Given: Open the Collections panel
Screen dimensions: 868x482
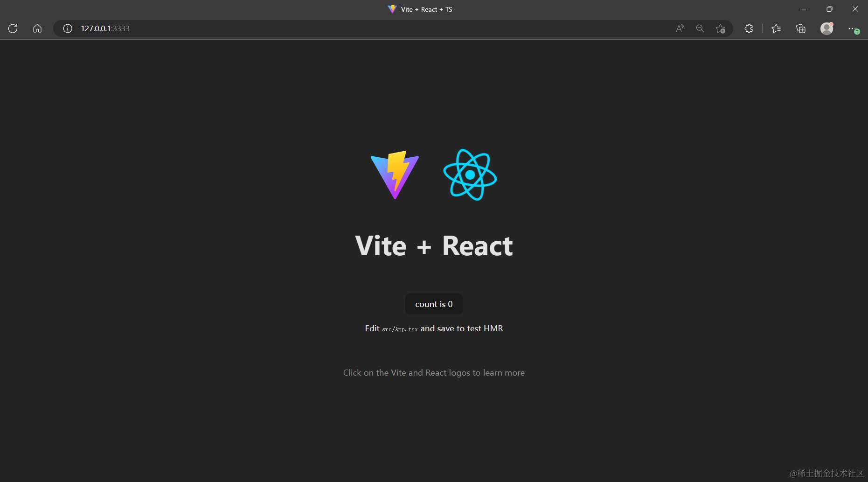Looking at the screenshot, I should pos(801,28).
